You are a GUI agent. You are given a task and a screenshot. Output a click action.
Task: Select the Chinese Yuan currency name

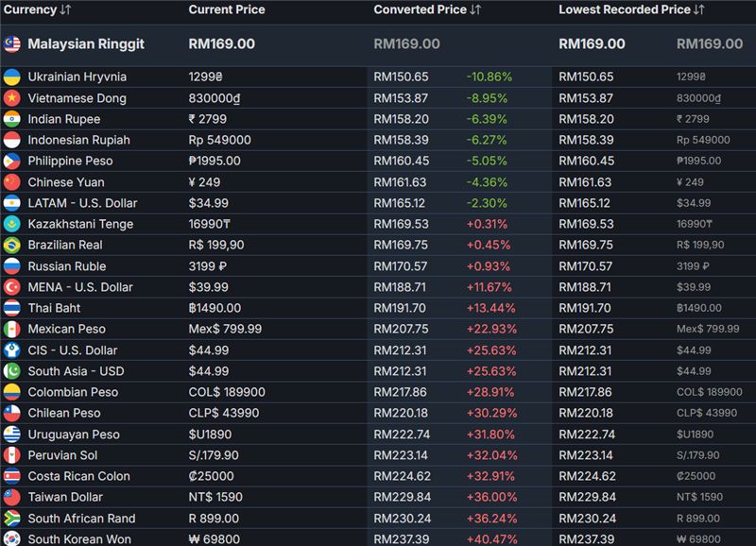(x=66, y=182)
